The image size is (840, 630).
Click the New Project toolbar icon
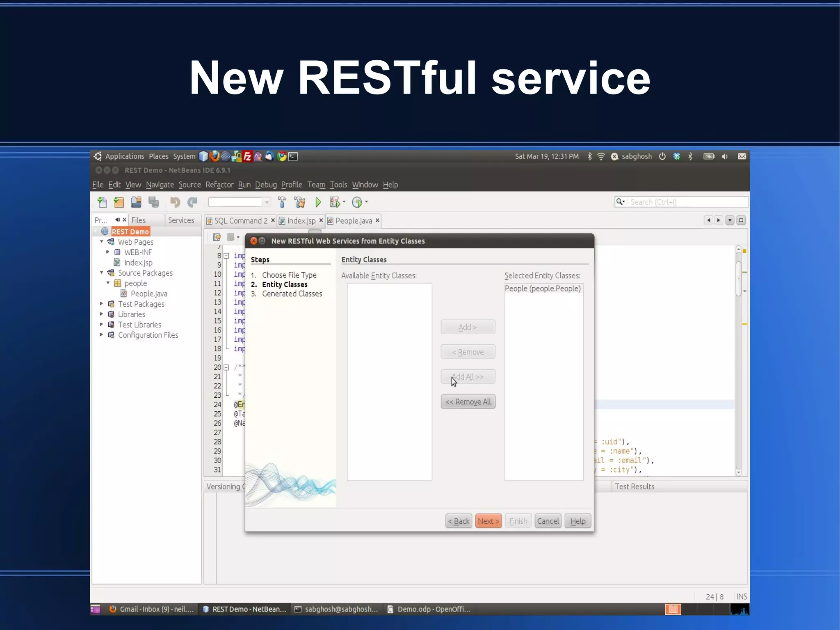119,202
